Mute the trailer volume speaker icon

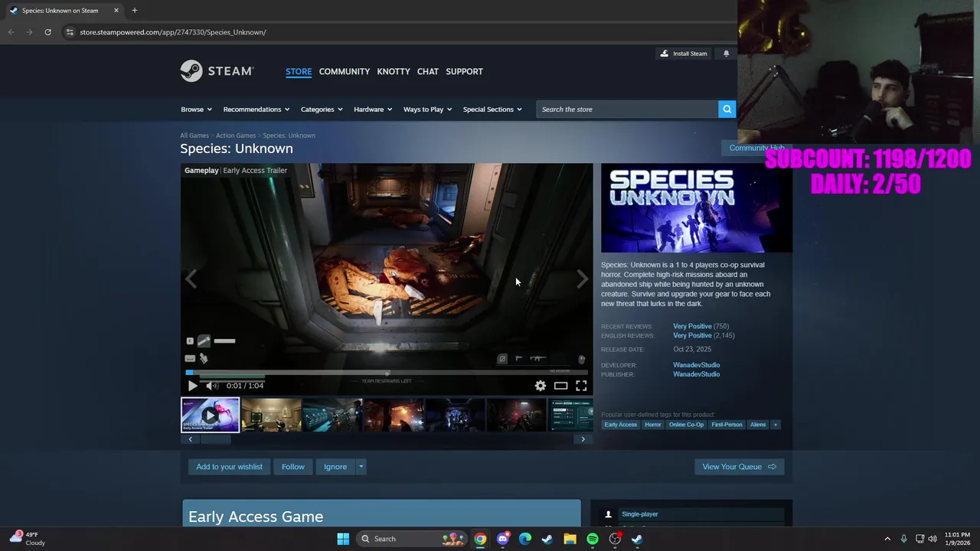point(212,386)
